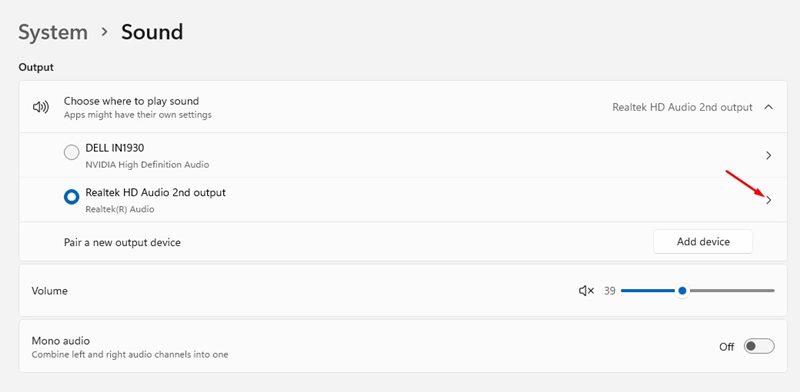The width and height of the screenshot is (800, 392).
Task: Click the Sound breadcrumb title
Action: 152,32
